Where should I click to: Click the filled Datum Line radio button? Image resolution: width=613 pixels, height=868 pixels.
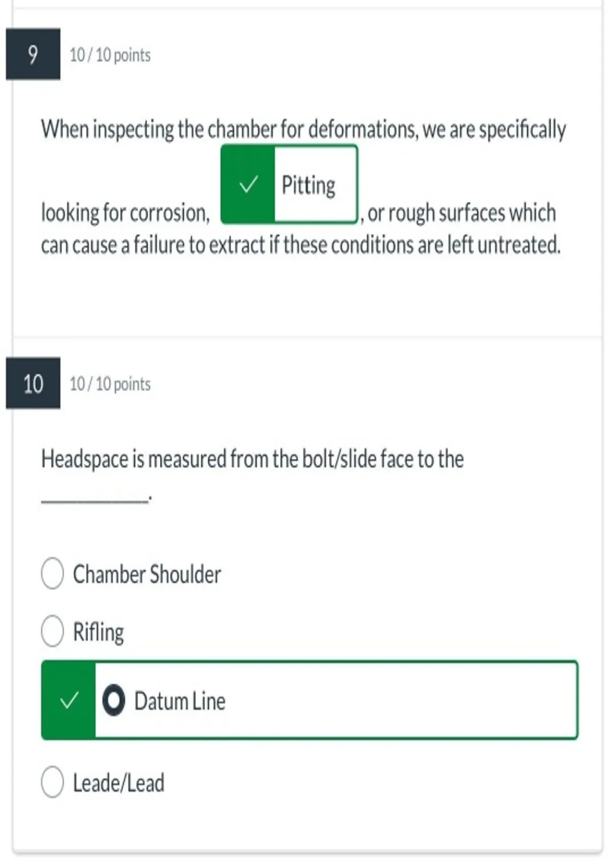[113, 700]
